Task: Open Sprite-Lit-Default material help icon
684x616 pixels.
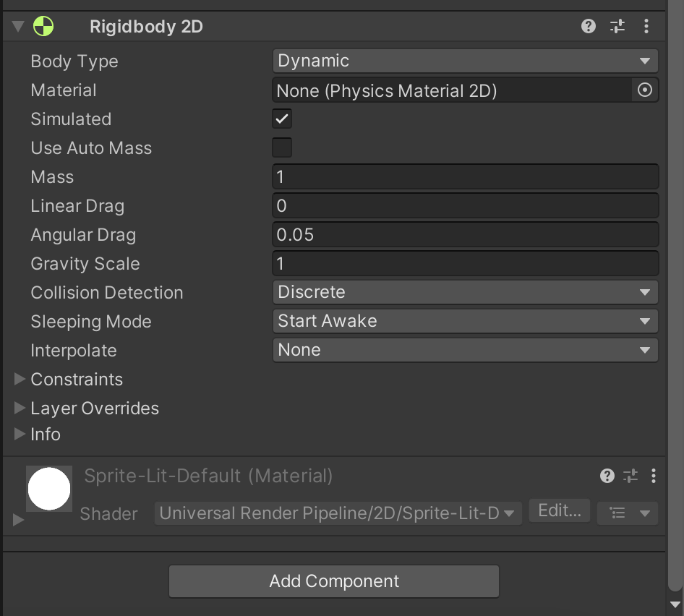Action: click(x=607, y=476)
